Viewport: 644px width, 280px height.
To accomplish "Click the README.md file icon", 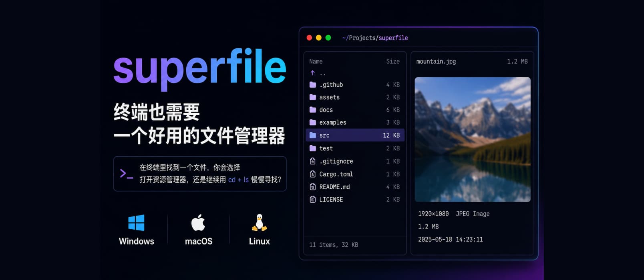I will [x=313, y=187].
